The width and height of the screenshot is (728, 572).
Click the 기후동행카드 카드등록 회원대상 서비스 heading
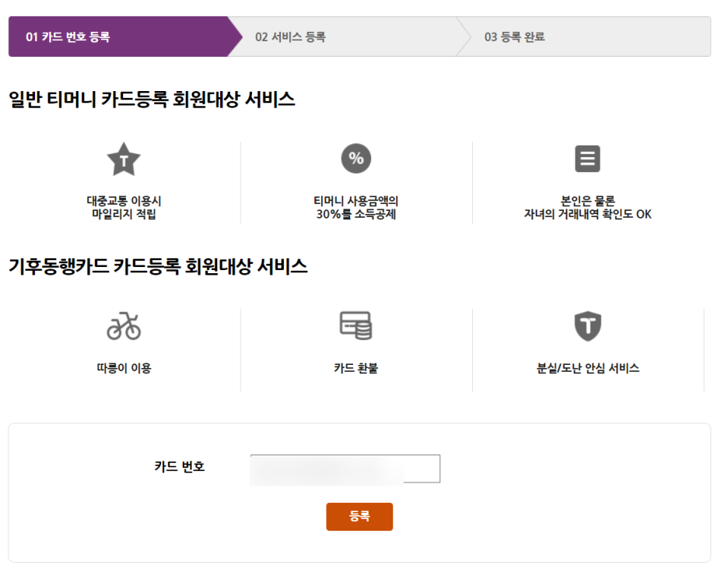click(x=159, y=266)
